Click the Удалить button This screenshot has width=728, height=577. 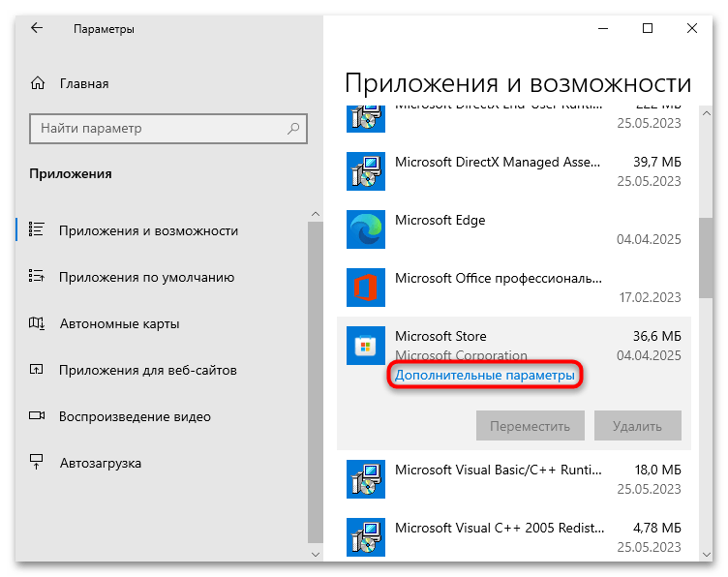(637, 426)
